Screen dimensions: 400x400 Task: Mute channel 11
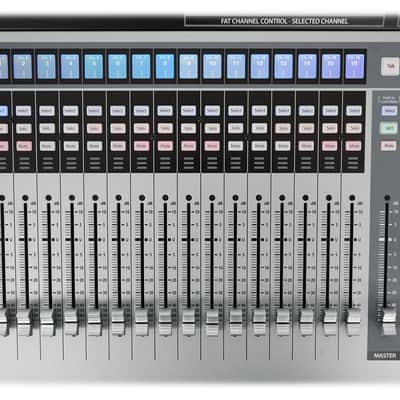pos(236,146)
